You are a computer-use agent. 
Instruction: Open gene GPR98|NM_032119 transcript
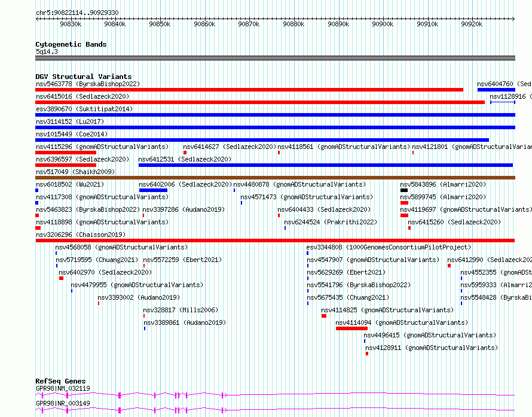coord(275,395)
